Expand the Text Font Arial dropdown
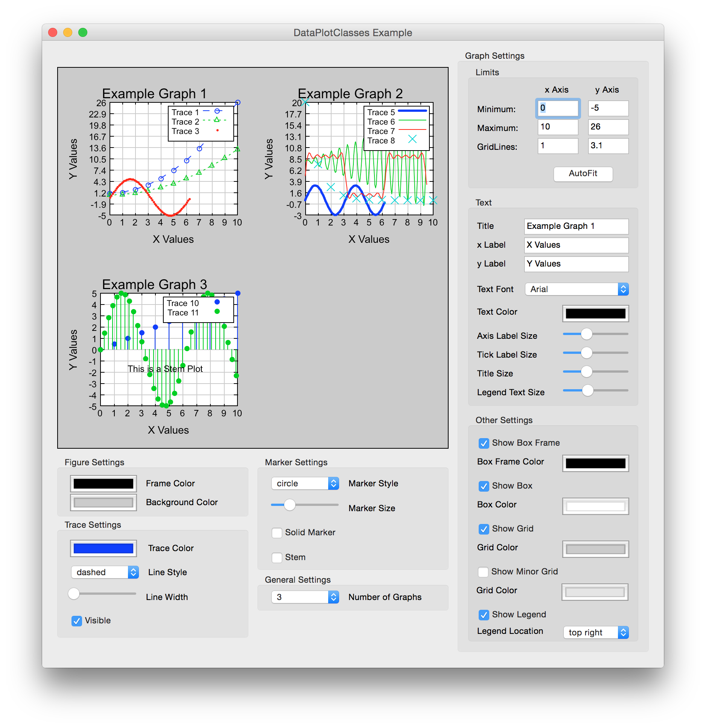706x728 pixels. tap(577, 289)
